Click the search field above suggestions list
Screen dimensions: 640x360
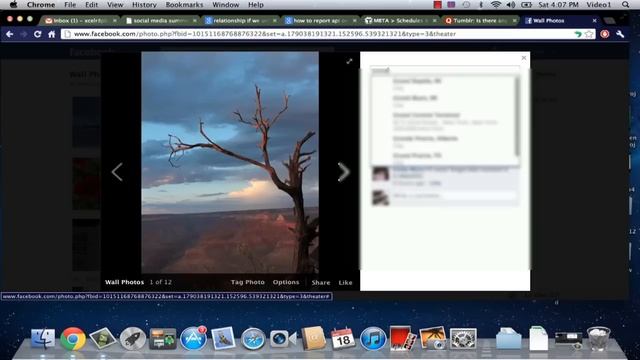tap(444, 71)
